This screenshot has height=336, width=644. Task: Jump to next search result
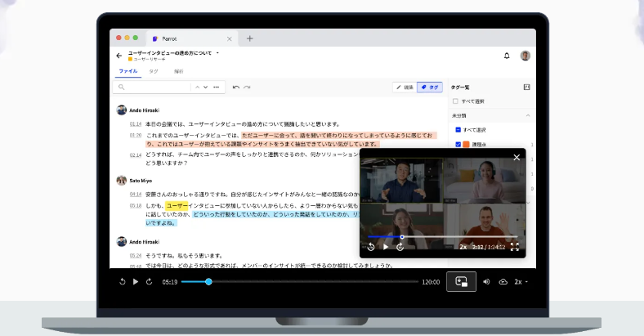(x=206, y=87)
